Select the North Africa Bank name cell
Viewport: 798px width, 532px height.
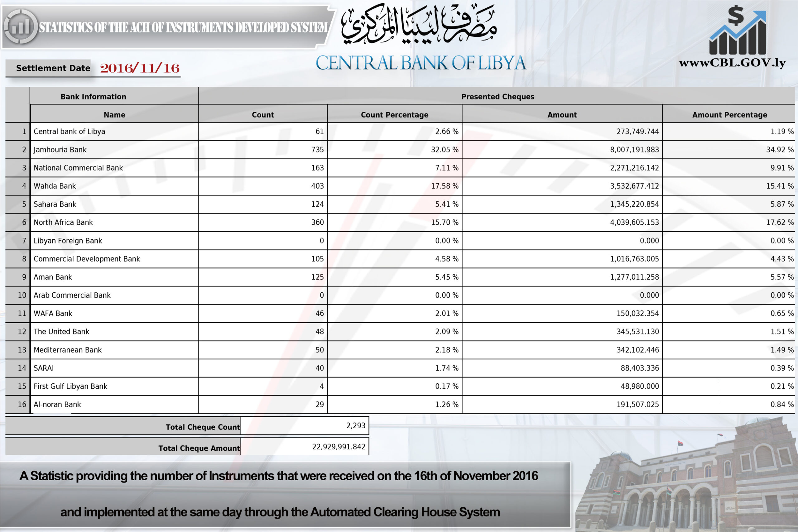114,223
